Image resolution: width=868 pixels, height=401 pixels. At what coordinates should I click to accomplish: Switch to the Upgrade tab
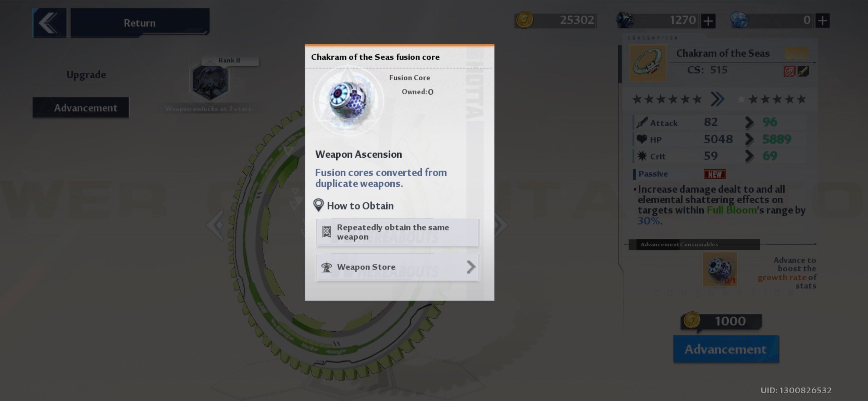(86, 74)
